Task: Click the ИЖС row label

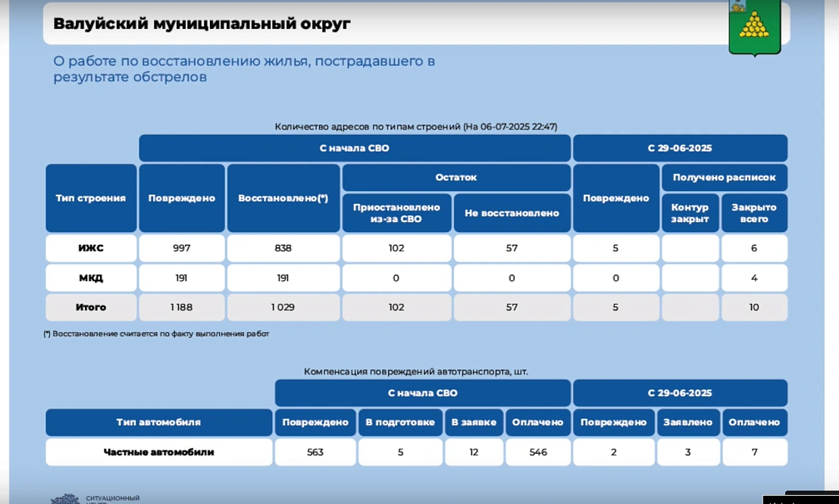Action: (x=91, y=248)
